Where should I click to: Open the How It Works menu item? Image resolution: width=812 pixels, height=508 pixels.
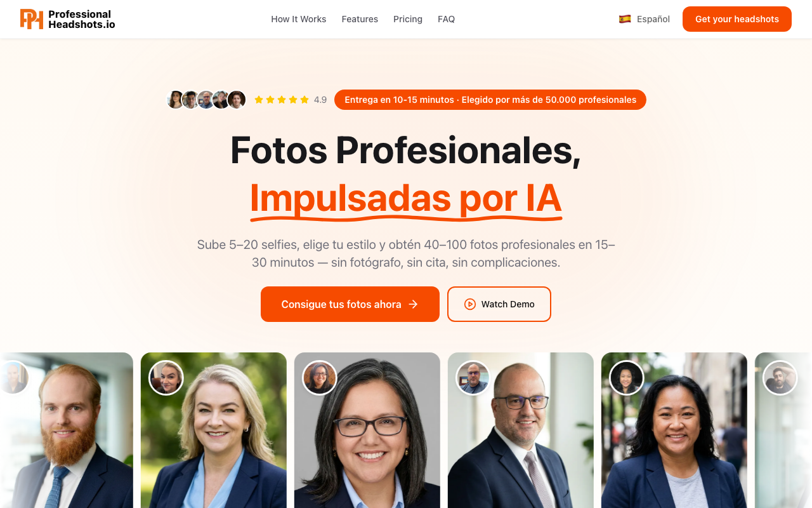coord(299,19)
